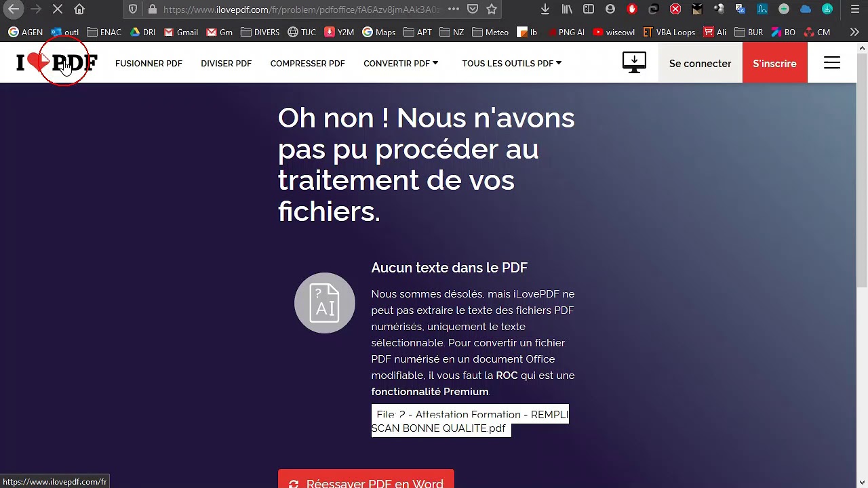Open Firefox hamburger application menu
The image size is (868, 488).
tap(855, 9)
